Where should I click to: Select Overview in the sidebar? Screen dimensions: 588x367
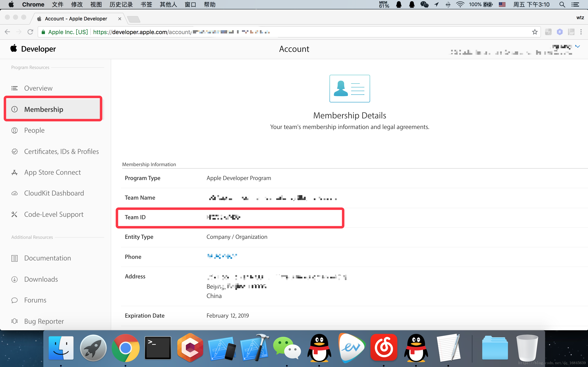pos(38,88)
